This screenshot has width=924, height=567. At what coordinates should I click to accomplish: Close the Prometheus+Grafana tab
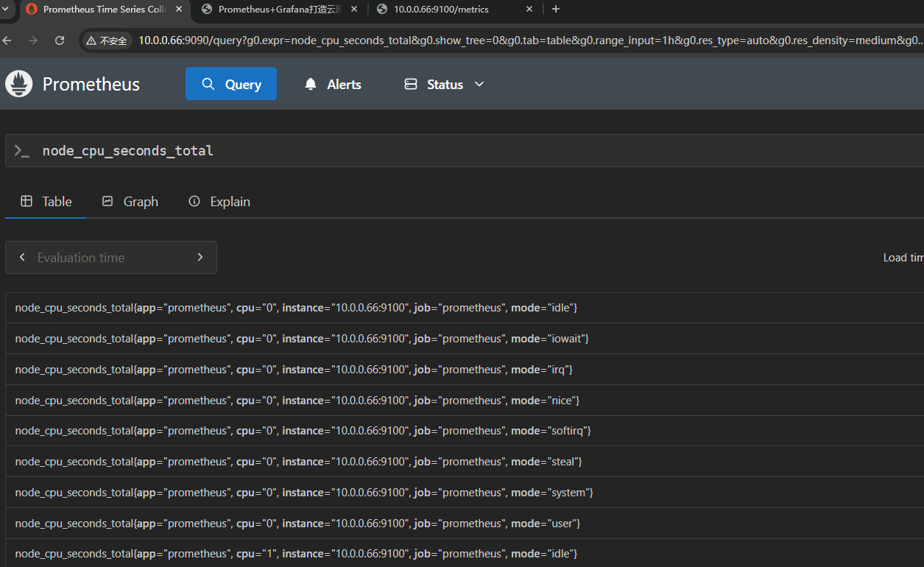354,9
